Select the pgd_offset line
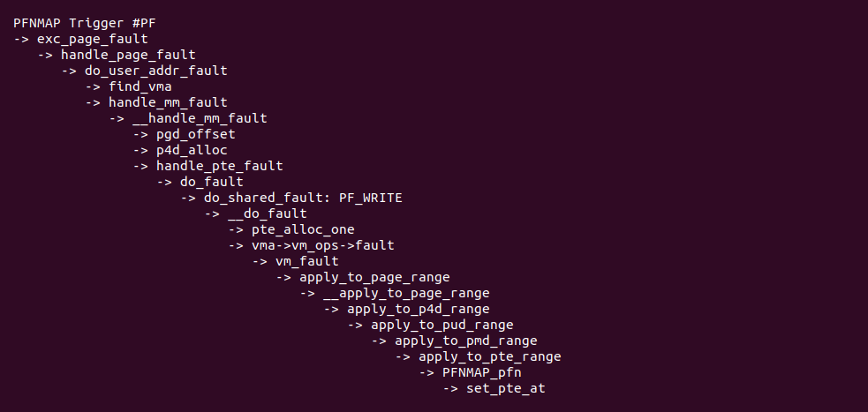 (195, 134)
